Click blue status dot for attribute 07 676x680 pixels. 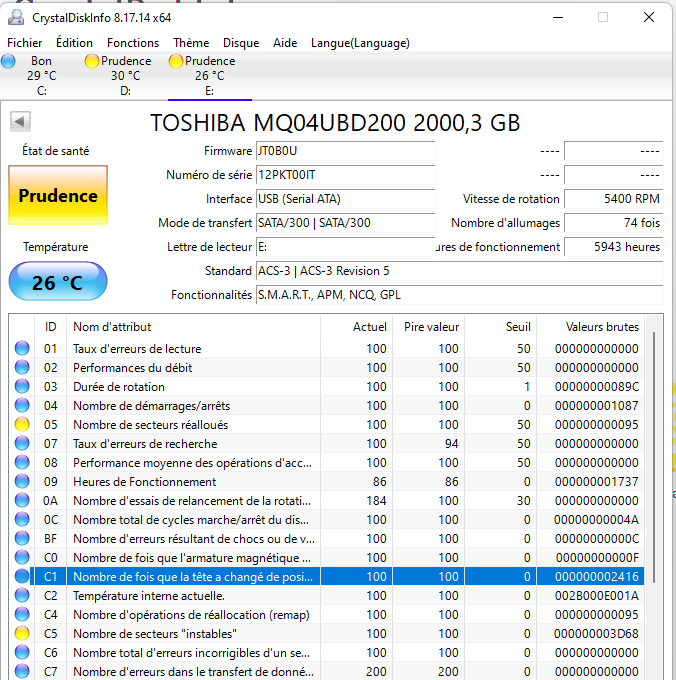tap(22, 444)
